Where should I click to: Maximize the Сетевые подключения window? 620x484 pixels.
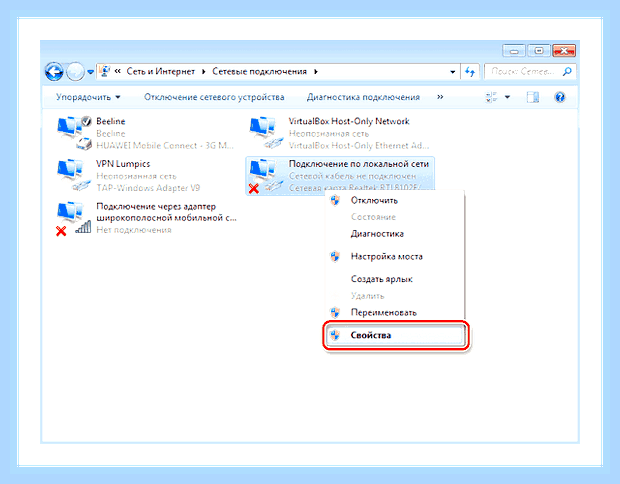click(539, 51)
